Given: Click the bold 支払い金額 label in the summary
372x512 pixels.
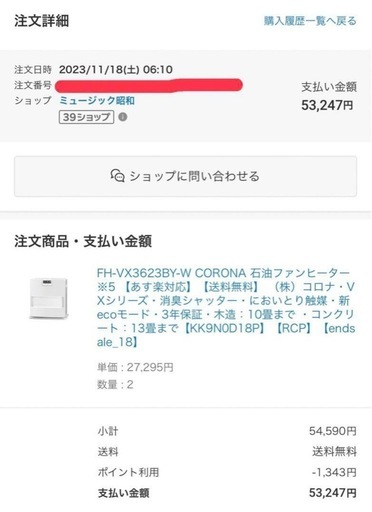Looking at the screenshot, I should click(123, 493).
